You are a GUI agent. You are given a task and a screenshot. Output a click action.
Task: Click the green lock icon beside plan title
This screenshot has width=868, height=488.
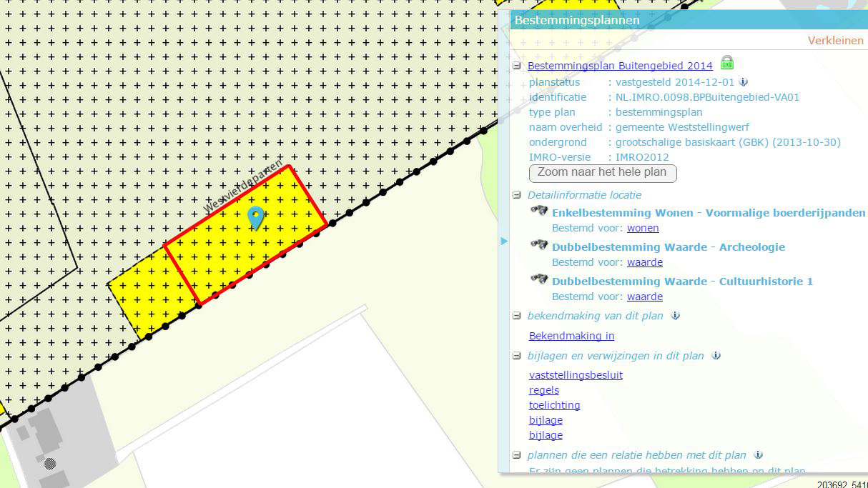(x=727, y=63)
